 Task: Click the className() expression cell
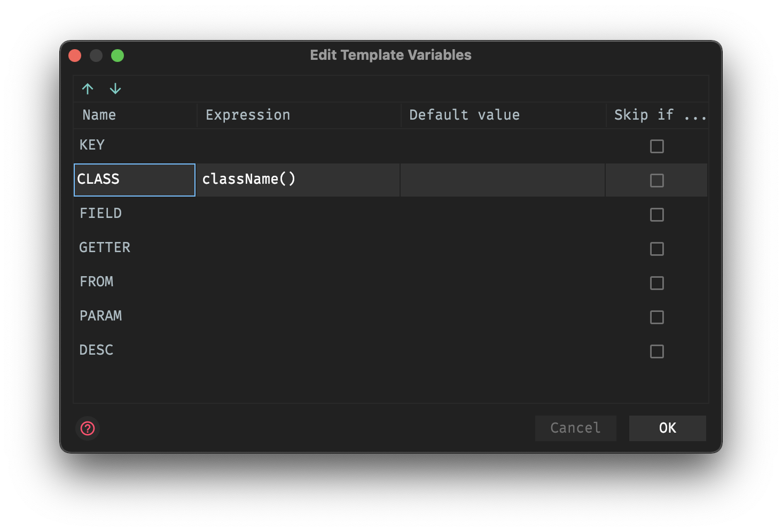click(297, 179)
